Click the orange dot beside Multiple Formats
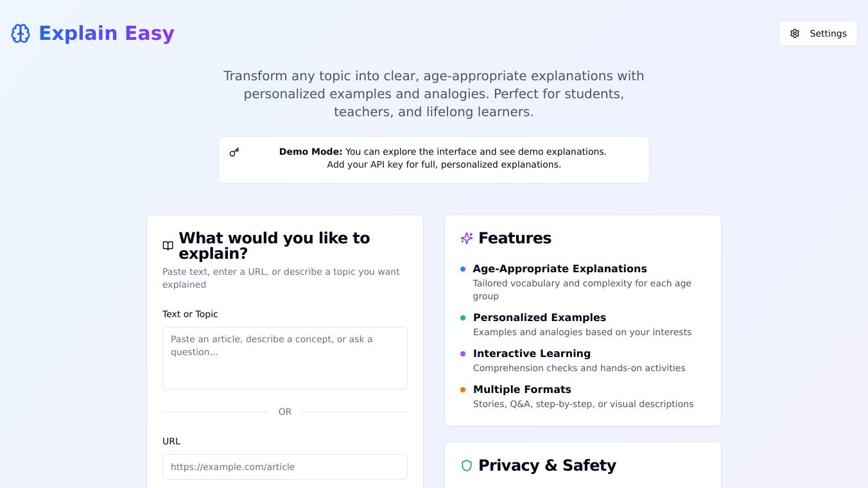This screenshot has height=488, width=868. (x=463, y=390)
